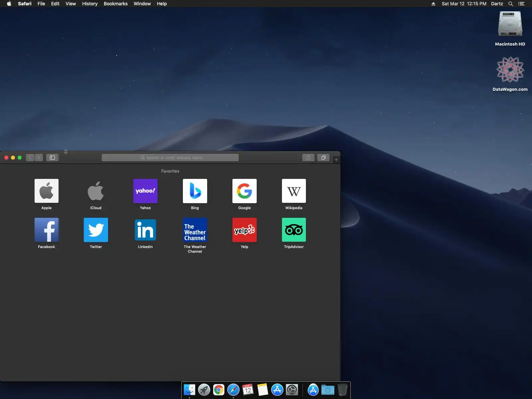Zoom Safari with the green button
This screenshot has width=532, height=399.
click(x=20, y=158)
